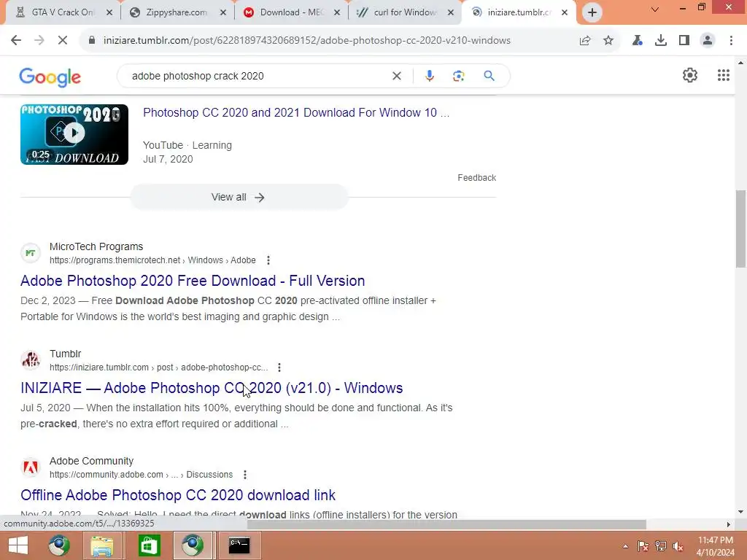
Task: Click the programs.themicrotech.net breadcrumb URL
Action: pos(152,260)
